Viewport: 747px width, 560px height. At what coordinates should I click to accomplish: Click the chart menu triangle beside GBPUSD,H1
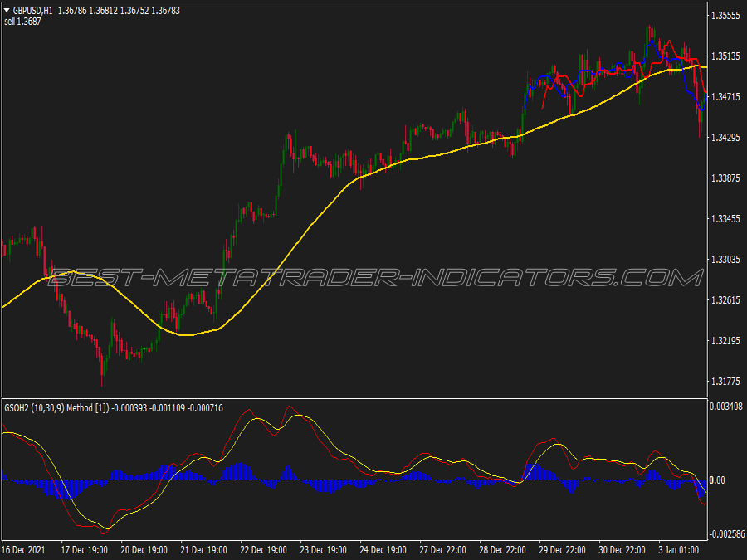(7, 11)
